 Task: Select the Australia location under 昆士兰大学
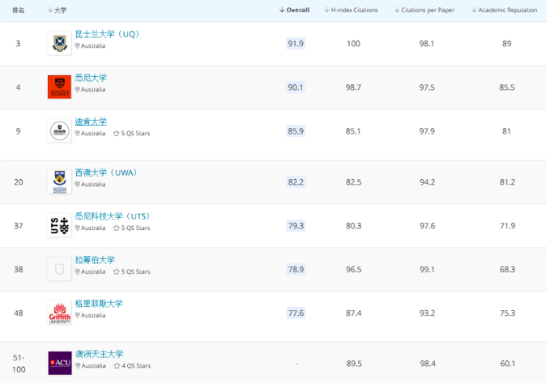pyautogui.click(x=90, y=46)
